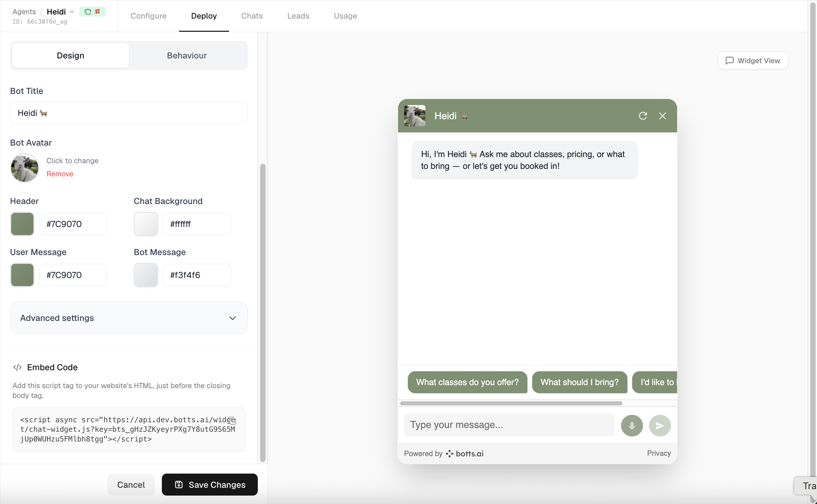Click the microphone voice input button

632,425
